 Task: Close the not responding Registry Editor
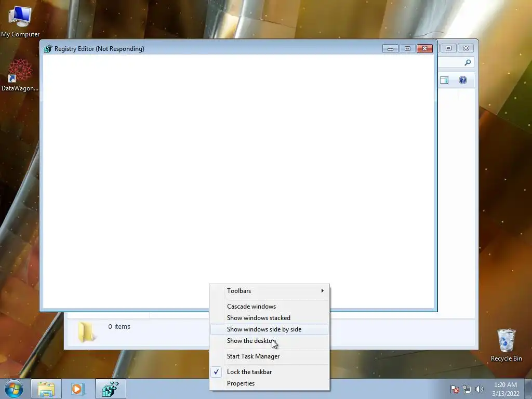pyautogui.click(x=424, y=49)
